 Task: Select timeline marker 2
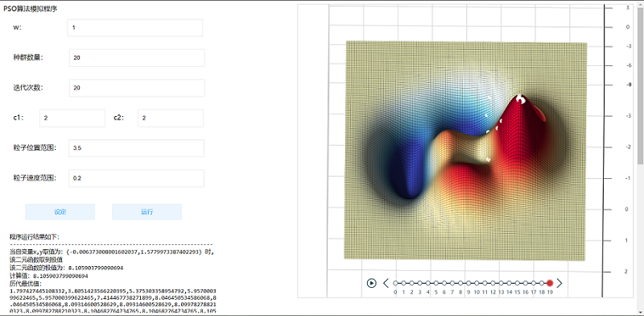tap(411, 283)
